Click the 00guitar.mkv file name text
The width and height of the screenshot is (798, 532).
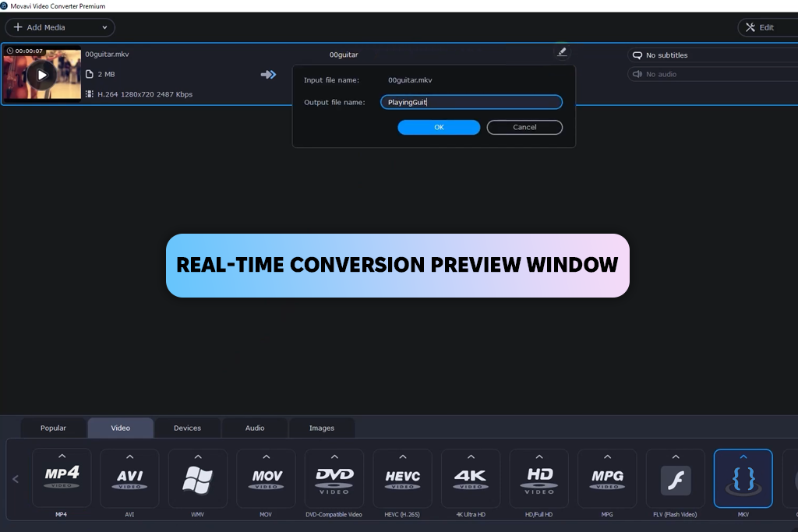[107, 54]
